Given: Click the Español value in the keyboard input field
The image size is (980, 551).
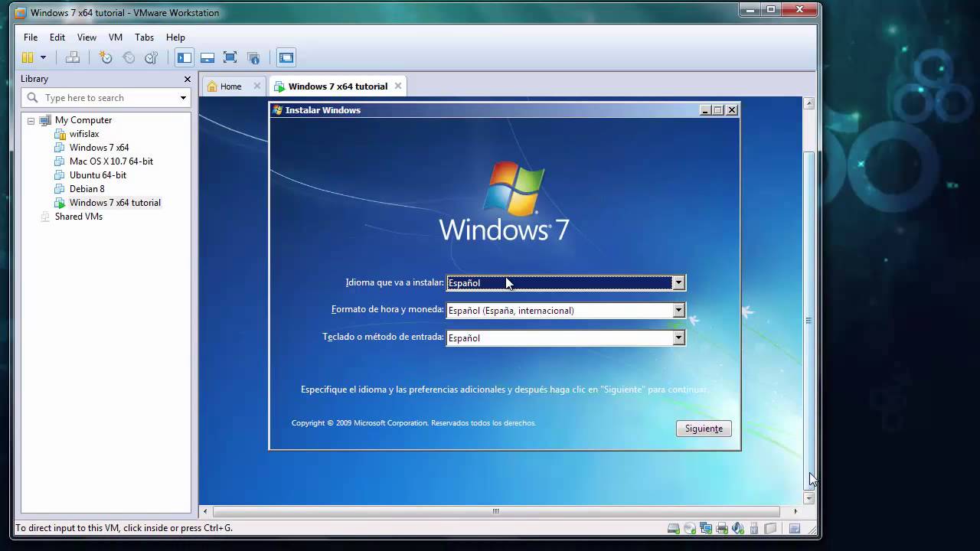Looking at the screenshot, I should [464, 338].
